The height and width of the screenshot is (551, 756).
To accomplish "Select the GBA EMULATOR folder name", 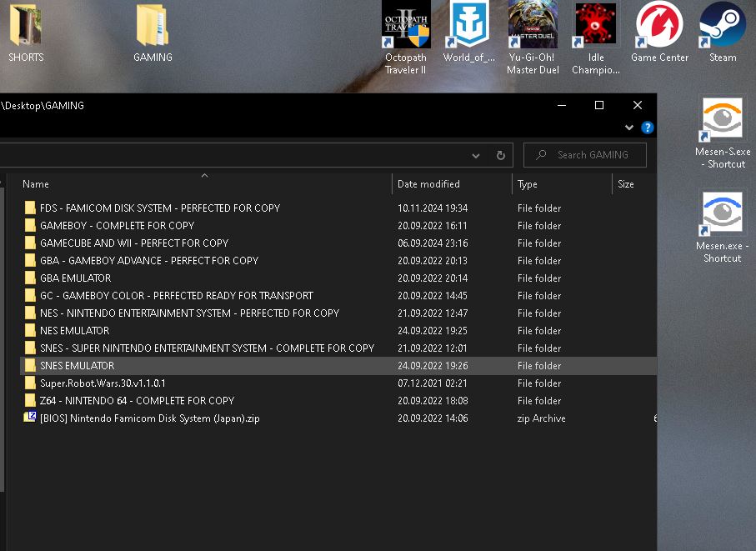I will (75, 278).
